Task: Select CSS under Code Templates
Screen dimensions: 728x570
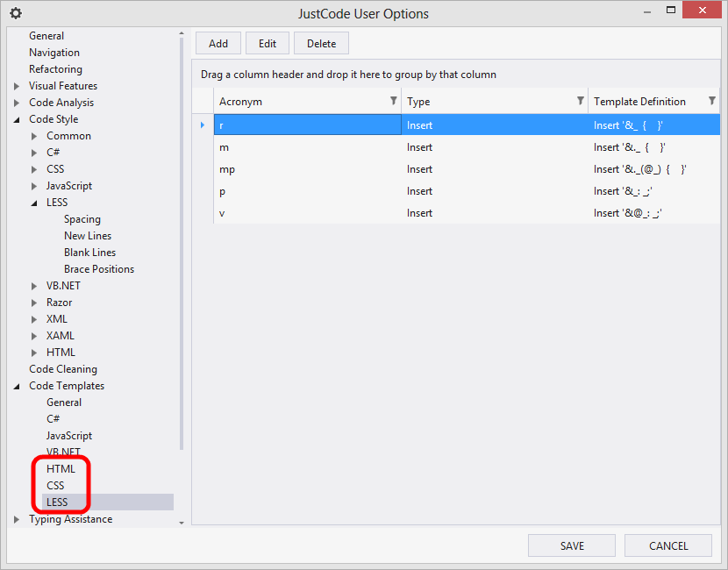Action: (55, 486)
